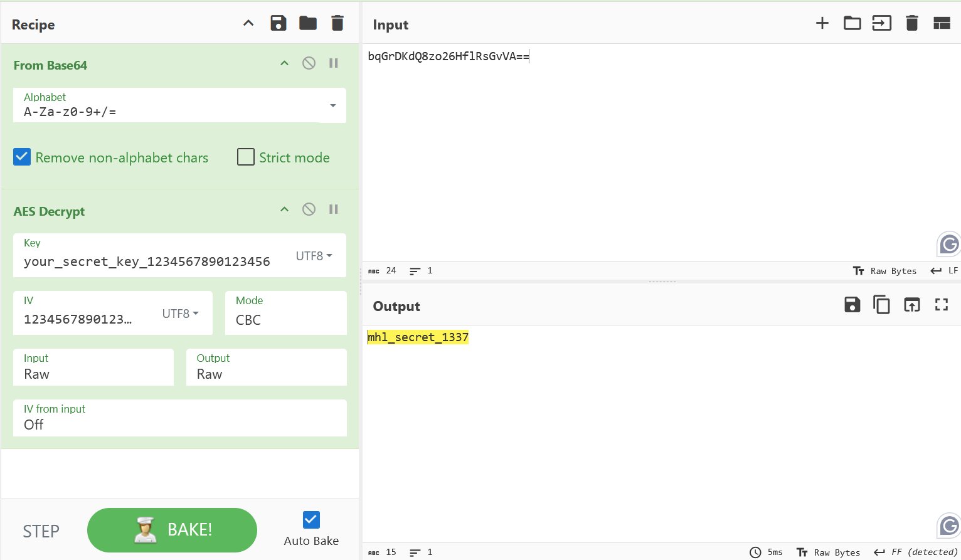
Task: Disable the AES Decrypt operation
Action: point(309,209)
